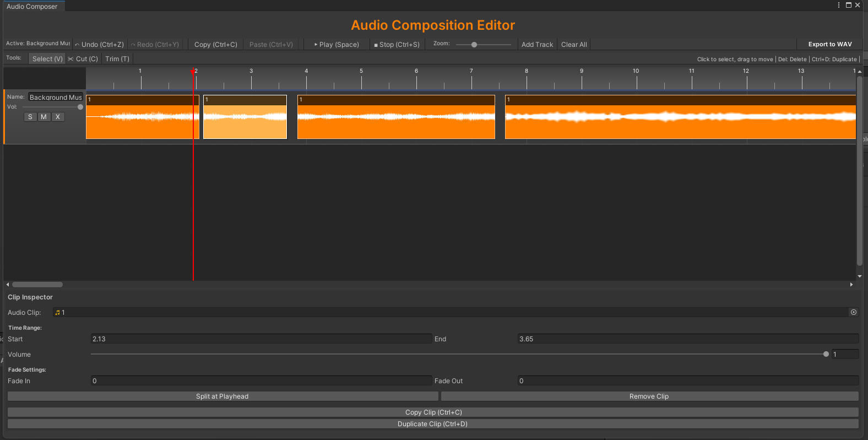Solo the Background Mus track (S)
The width and height of the screenshot is (868, 440).
click(x=30, y=117)
